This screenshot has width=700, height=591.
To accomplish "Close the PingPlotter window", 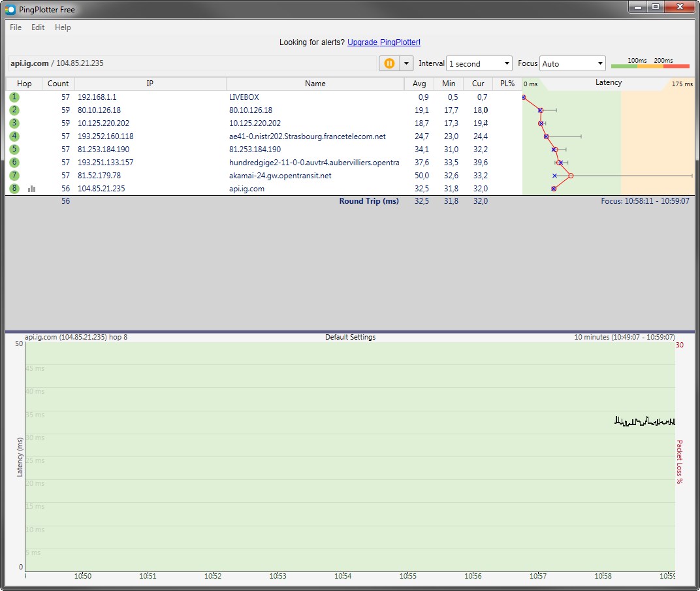I will coord(680,7).
